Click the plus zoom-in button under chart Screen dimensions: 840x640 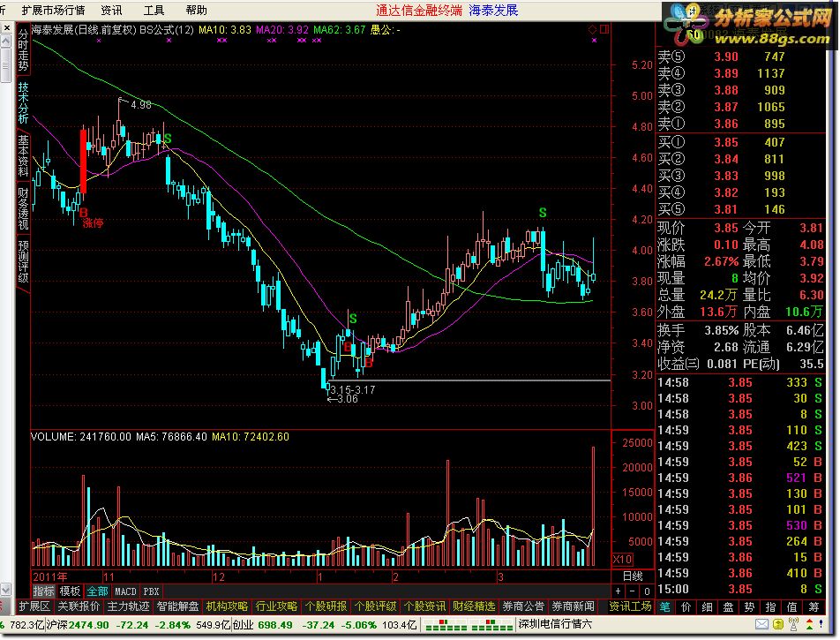(x=619, y=591)
